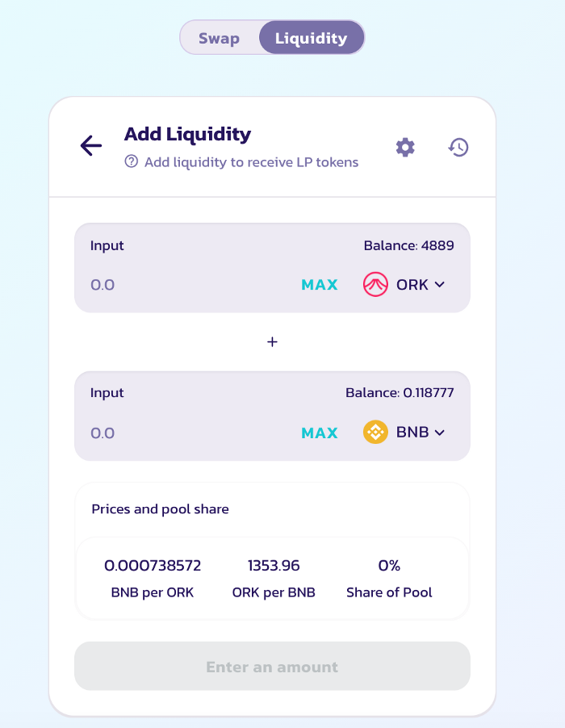The height and width of the screenshot is (728, 565).
Task: Click the question mark help icon
Action: coord(132,161)
